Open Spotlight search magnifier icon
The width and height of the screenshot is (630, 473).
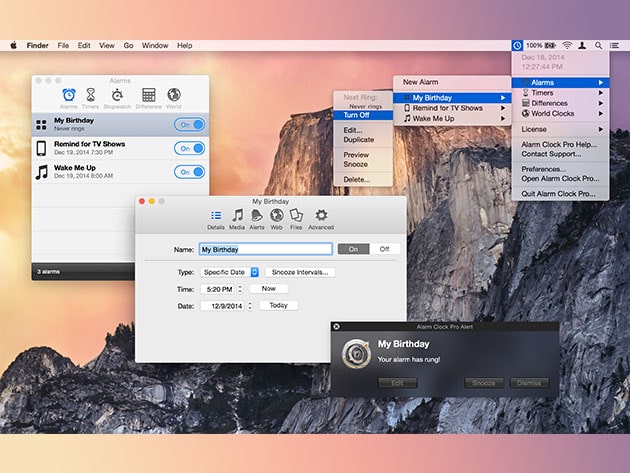598,45
